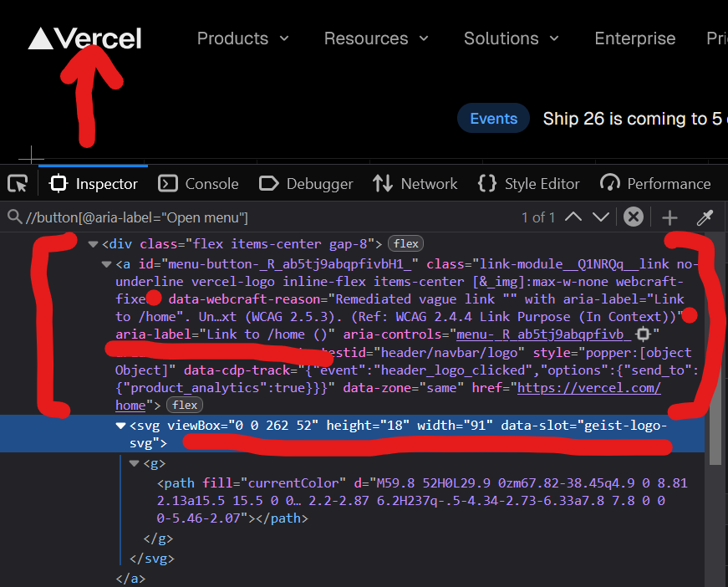Select the eyedropper color picker icon
Screen dimensions: 728x587
[705, 217]
